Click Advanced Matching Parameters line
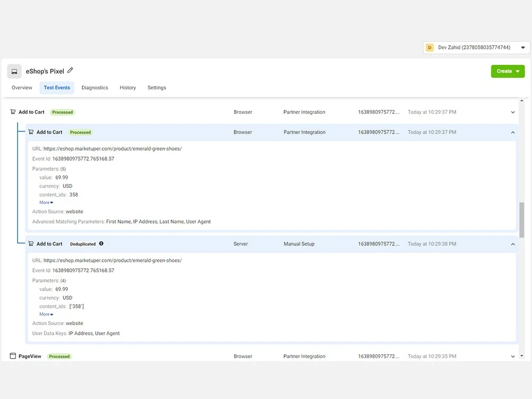The width and height of the screenshot is (532, 399). tap(121, 221)
